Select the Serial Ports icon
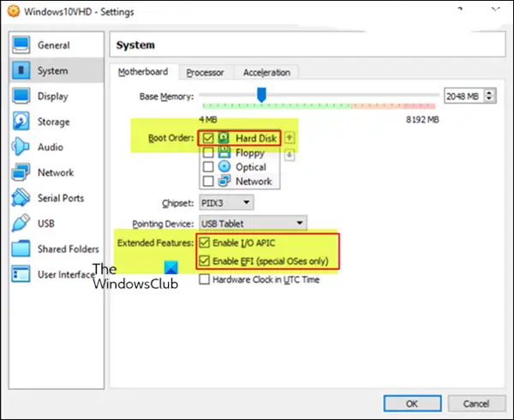The height and width of the screenshot is (420, 514). coord(21,197)
